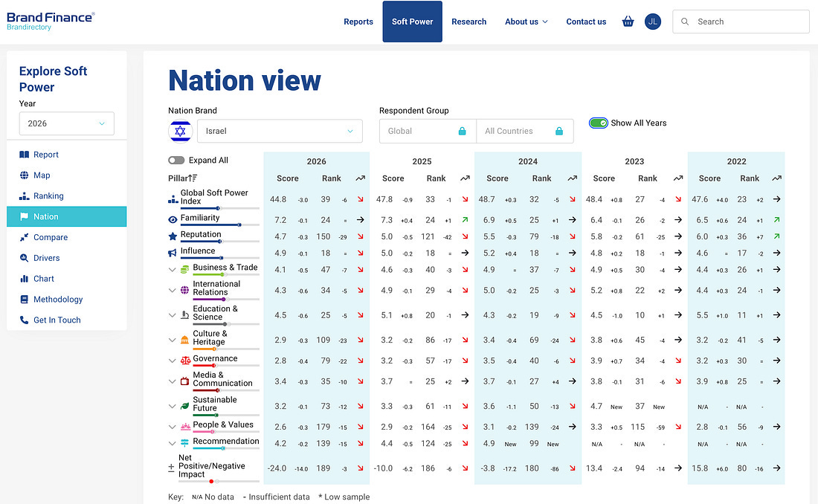This screenshot has width=818, height=504.
Task: Click the Culture & Heritage building icon
Action: (184, 340)
